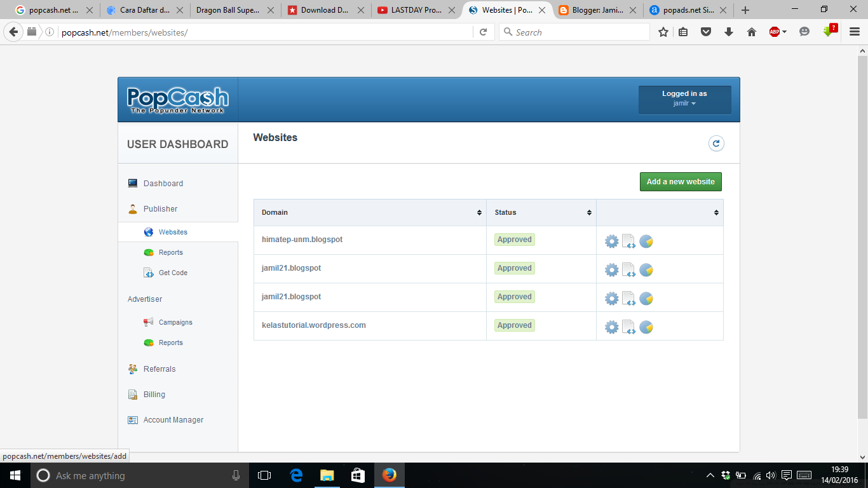Click green download arrow extension icon
868x488 pixels.
829,31
